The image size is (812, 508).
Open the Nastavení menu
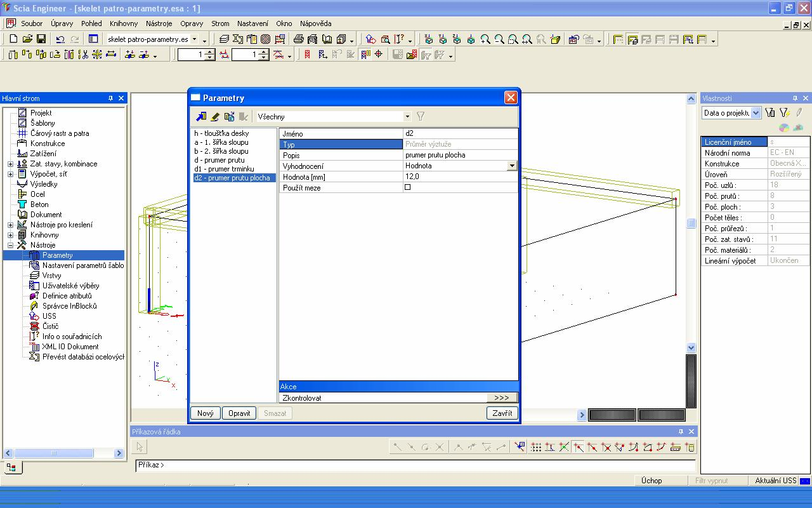coord(252,23)
